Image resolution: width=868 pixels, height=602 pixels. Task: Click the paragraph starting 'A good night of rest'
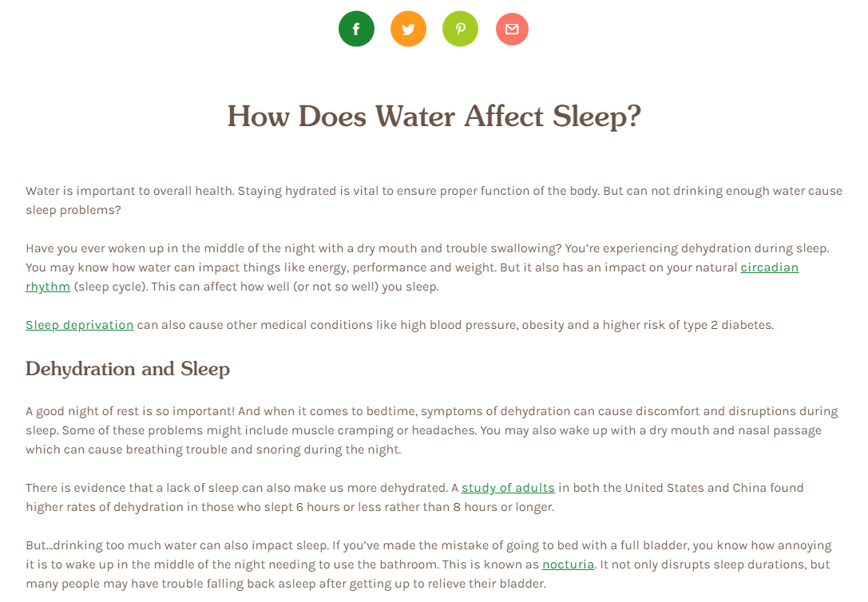pyautogui.click(x=432, y=430)
